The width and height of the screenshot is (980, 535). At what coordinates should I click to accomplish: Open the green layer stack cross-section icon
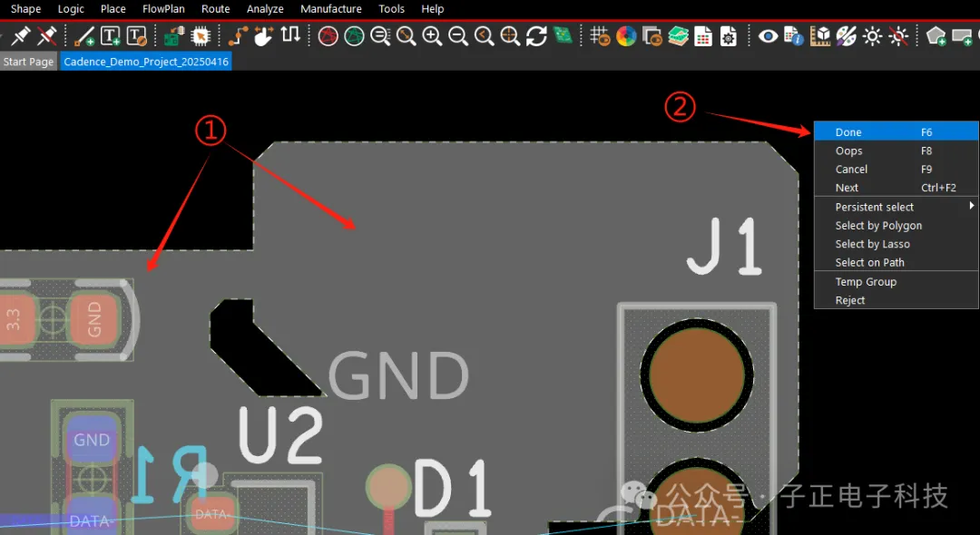[678, 36]
